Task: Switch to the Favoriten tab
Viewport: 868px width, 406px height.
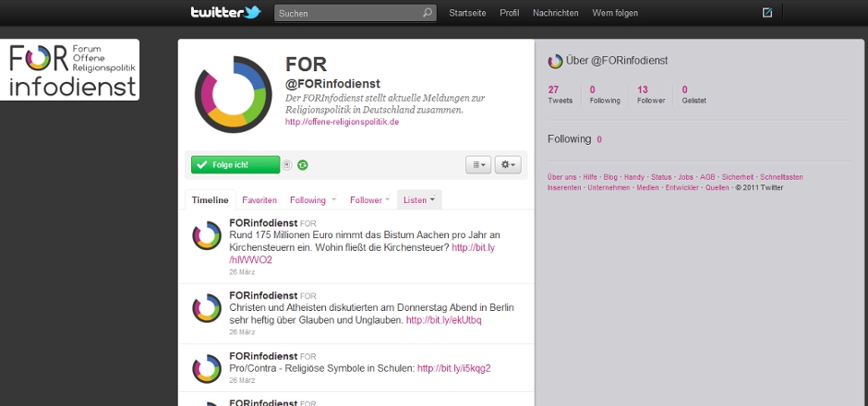Action: click(x=259, y=199)
